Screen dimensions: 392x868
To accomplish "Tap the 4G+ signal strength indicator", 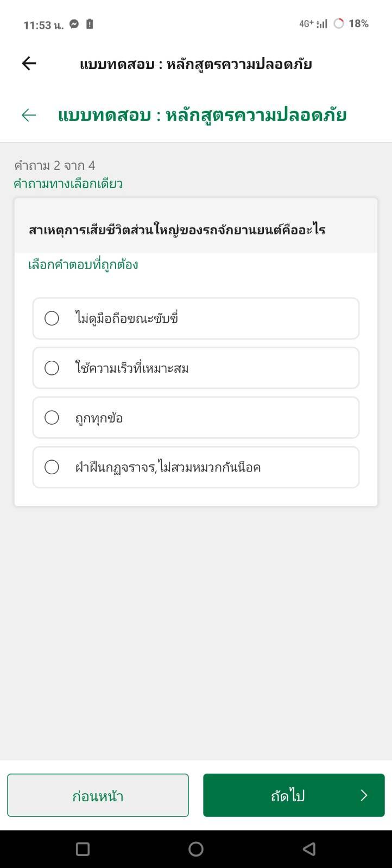I will (313, 23).
